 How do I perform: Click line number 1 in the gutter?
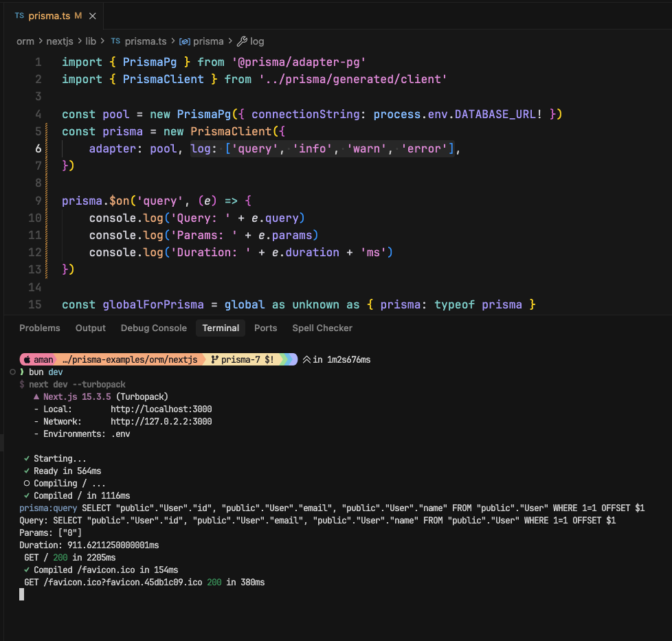[x=38, y=62]
